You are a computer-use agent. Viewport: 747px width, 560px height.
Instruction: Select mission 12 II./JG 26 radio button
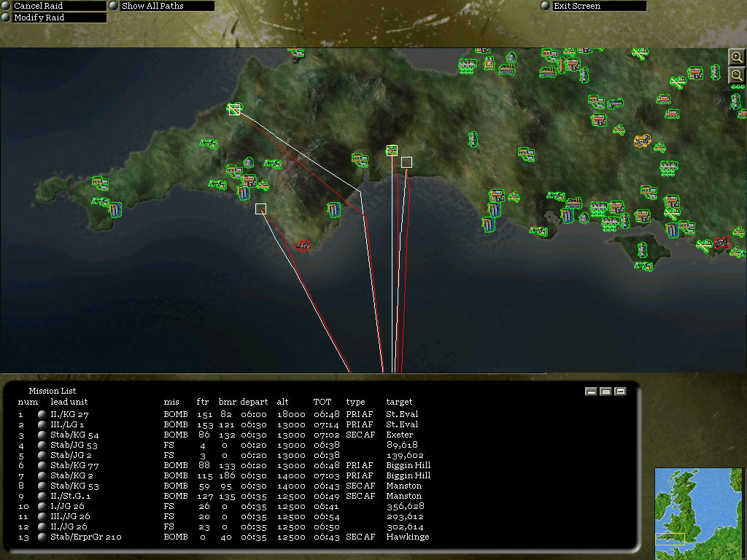[x=42, y=526]
